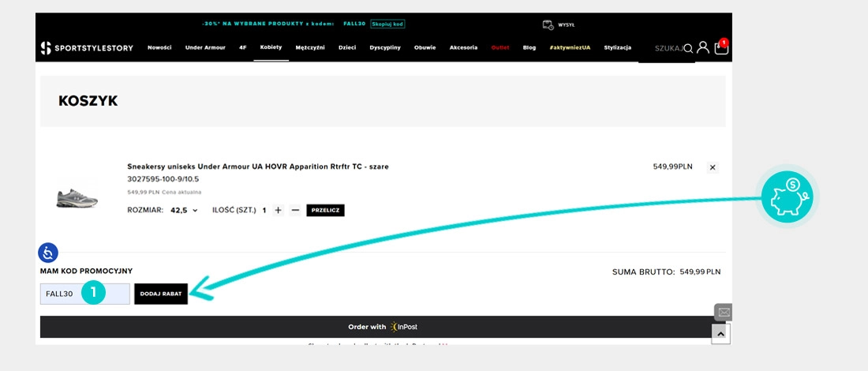Open the shopping cart icon

pyautogui.click(x=720, y=48)
